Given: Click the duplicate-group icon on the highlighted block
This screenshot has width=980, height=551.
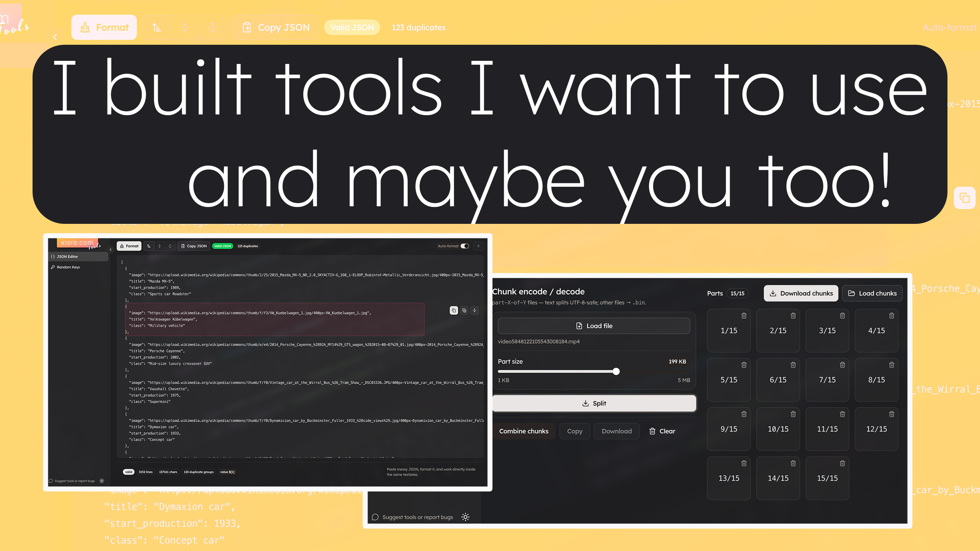Looking at the screenshot, I should pos(464,310).
